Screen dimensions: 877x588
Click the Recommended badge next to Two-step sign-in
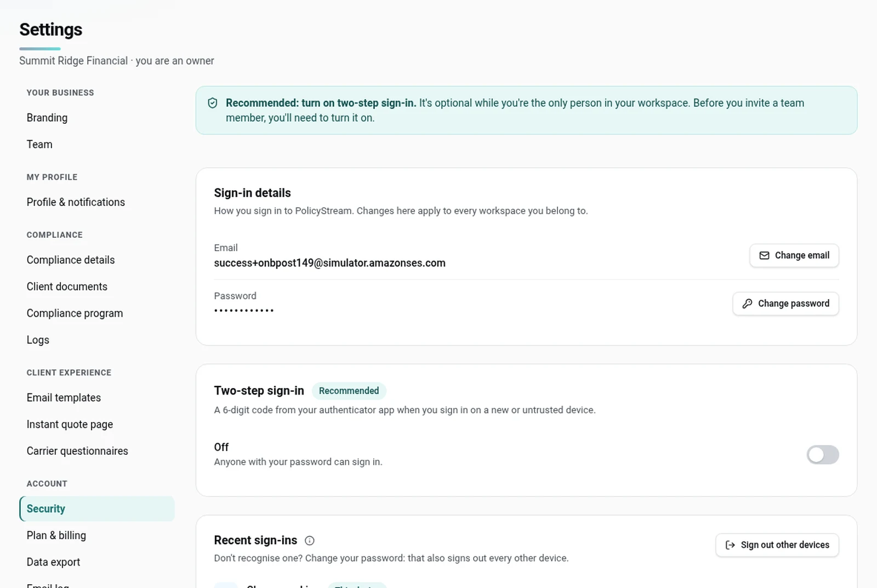349,391
